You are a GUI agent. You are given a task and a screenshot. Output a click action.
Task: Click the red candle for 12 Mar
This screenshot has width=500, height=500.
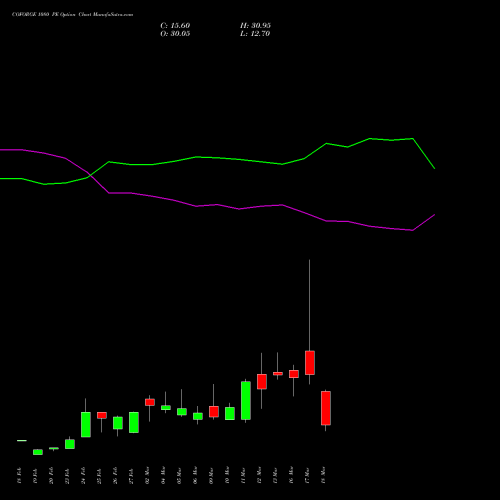click(x=262, y=381)
